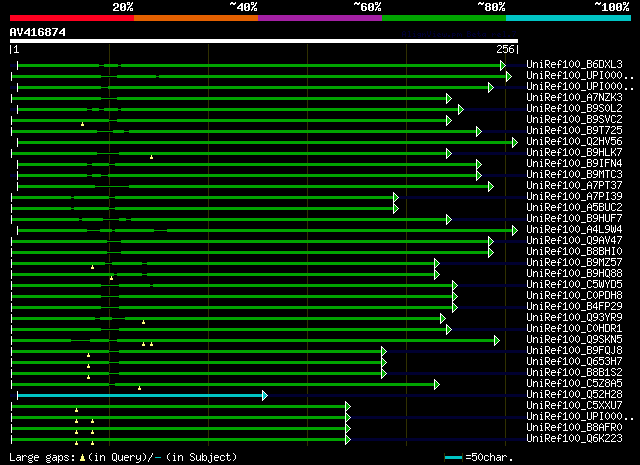Select the AV416874 query name

click(38, 32)
